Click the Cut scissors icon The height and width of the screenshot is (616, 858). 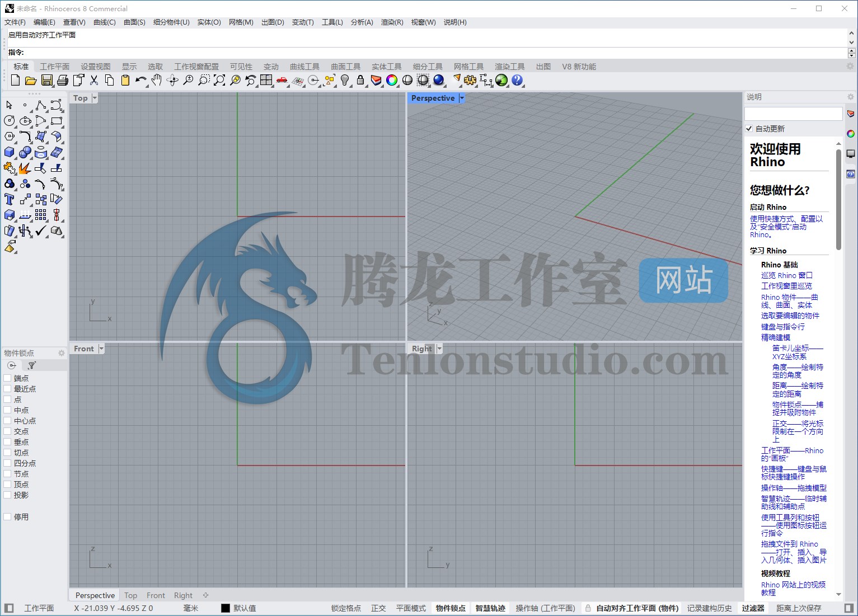click(x=94, y=81)
